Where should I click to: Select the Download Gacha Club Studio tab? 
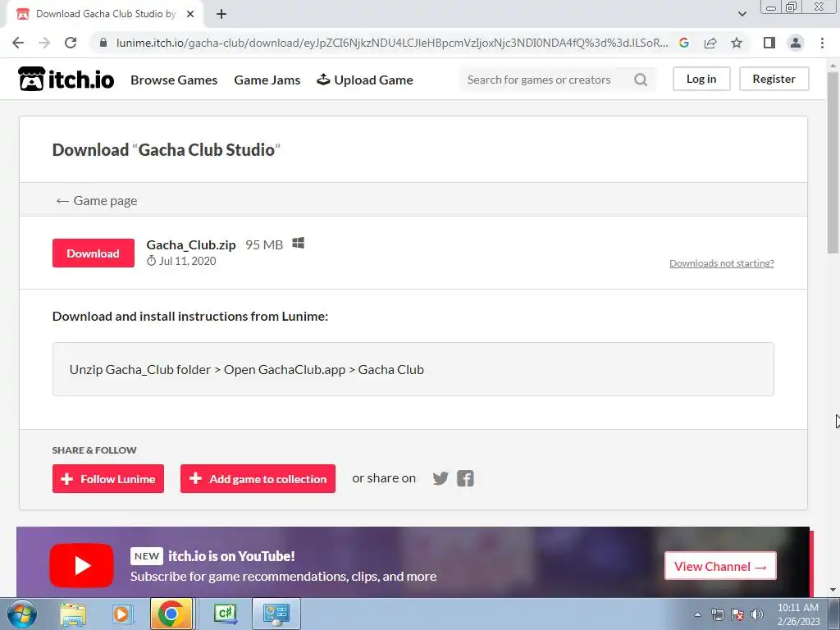coord(105,14)
